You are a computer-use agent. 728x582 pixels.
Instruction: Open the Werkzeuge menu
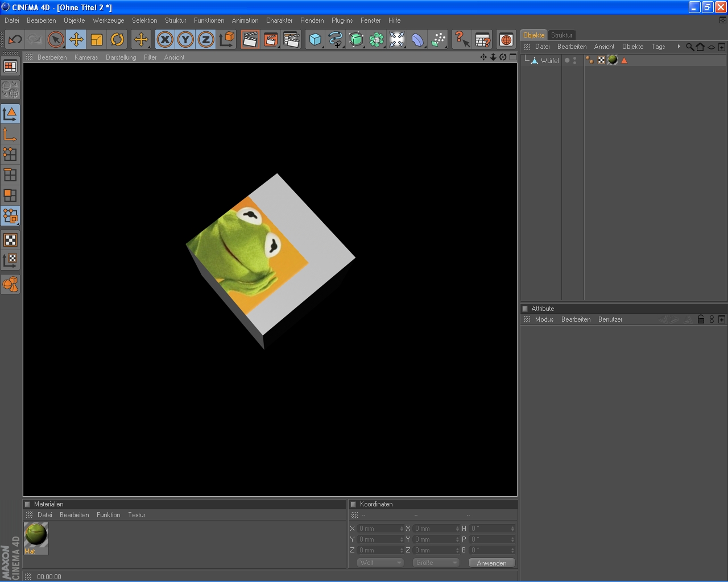108,20
